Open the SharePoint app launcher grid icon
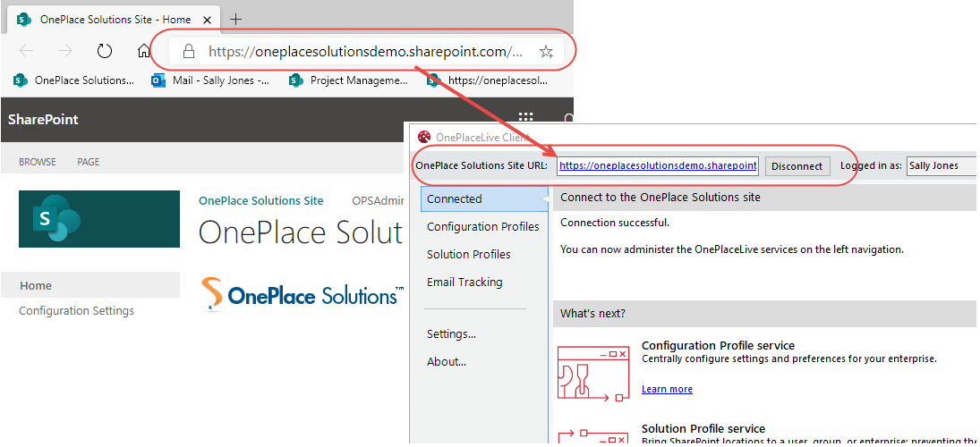Image resolution: width=980 pixels, height=447 pixels. tap(525, 119)
